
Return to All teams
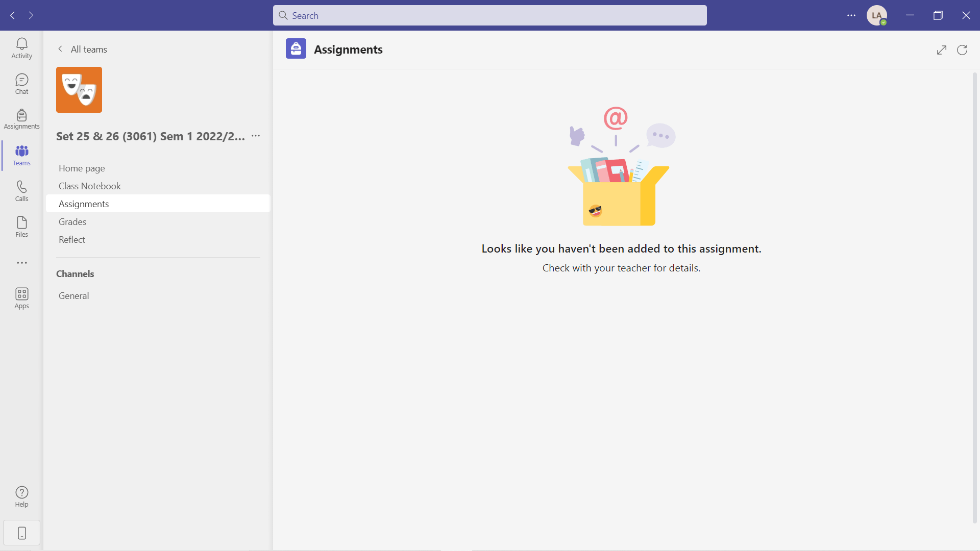(x=82, y=49)
